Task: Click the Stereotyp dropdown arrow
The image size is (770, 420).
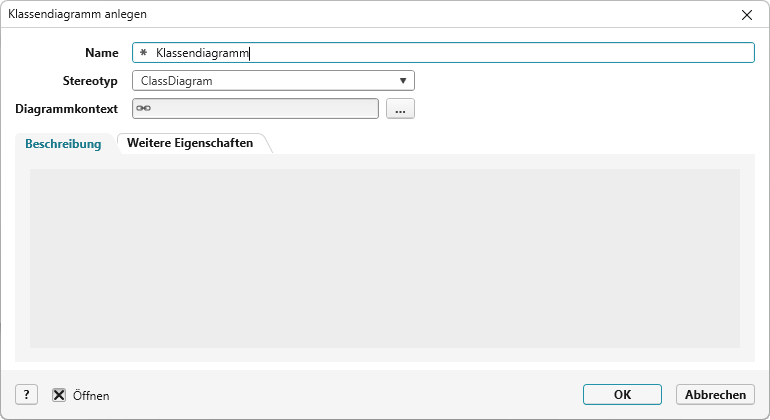Action: 402,81
